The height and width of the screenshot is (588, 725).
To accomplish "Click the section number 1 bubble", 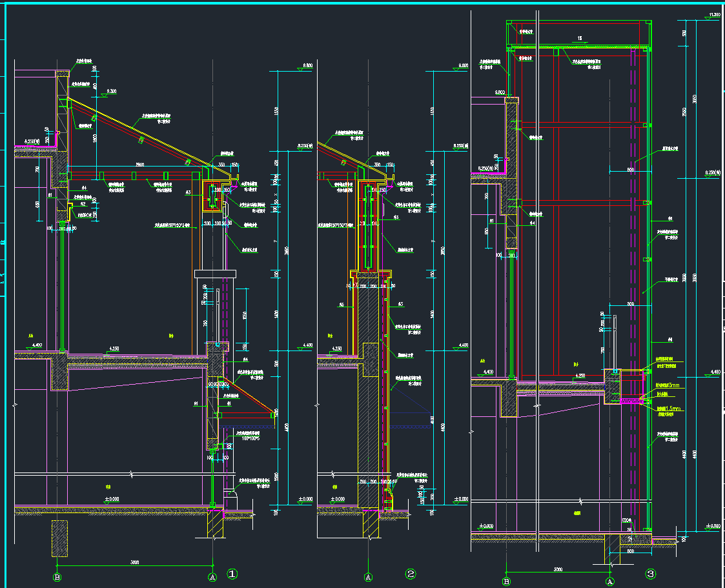I will tap(233, 573).
